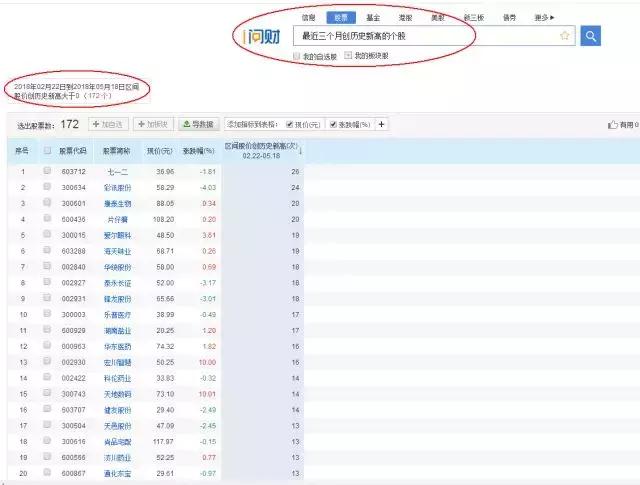640x485 pixels.
Task: Click stock code 002930
Action: click(73, 363)
